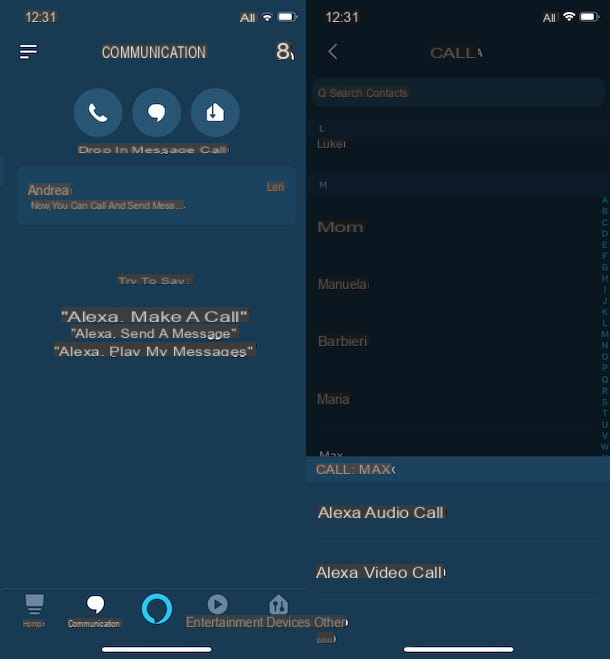Screen dimensions: 610x660
Task: Jump to letter A in alphabet index
Action: [x=605, y=200]
